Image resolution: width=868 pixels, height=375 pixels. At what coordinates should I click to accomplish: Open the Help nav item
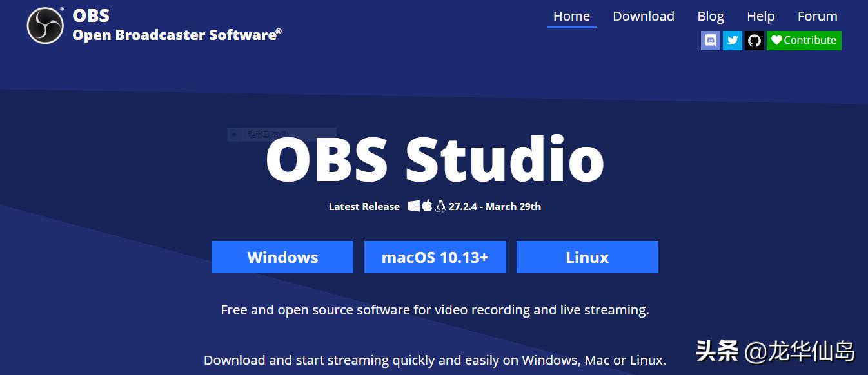coord(761,16)
